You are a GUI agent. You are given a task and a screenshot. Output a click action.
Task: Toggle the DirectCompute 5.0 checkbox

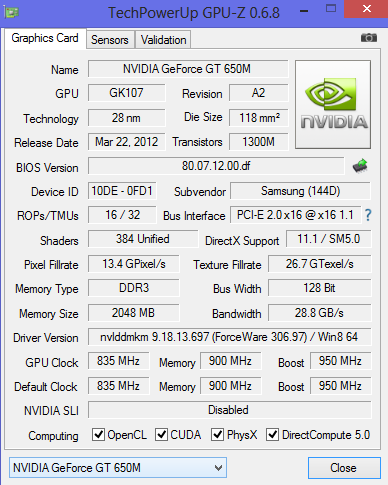coord(272,435)
